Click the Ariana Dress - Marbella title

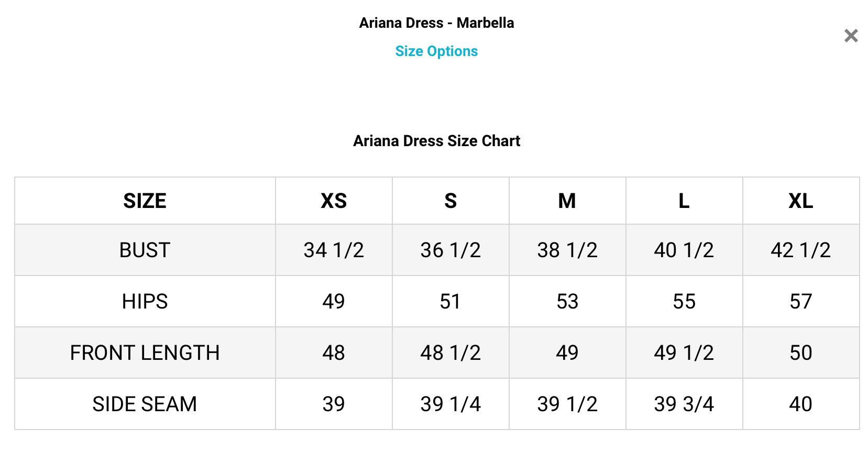[x=436, y=23]
